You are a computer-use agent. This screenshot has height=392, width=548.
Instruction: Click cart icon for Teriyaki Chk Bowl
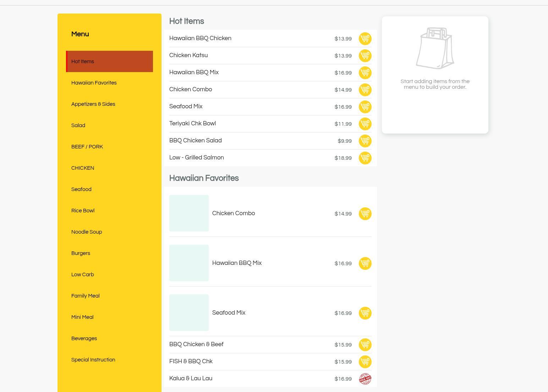click(365, 124)
